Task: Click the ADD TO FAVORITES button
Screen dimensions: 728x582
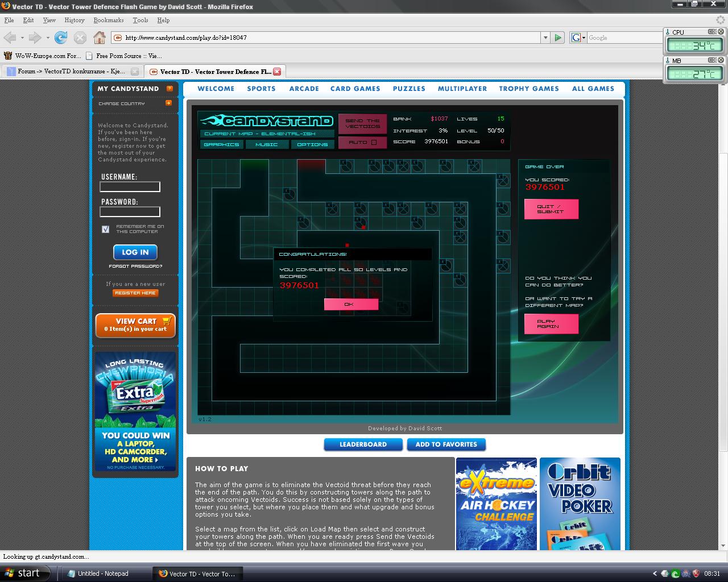Action: 446,444
